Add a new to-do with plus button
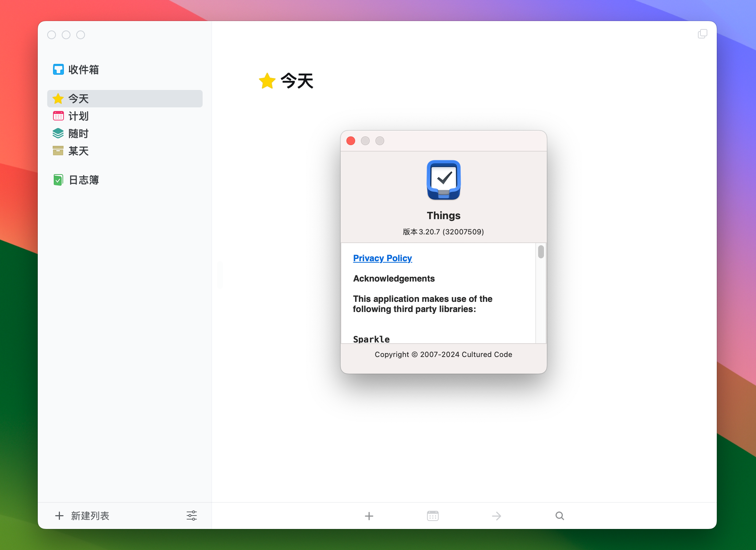Image resolution: width=756 pixels, height=550 pixels. (369, 516)
